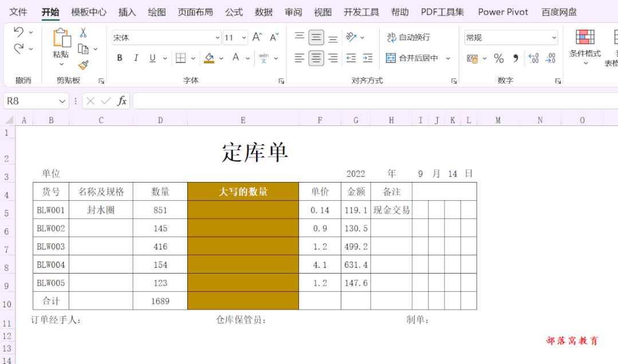Image resolution: width=618 pixels, height=364 pixels.
Task: Click the Undo arrow icon
Action: pos(18,32)
